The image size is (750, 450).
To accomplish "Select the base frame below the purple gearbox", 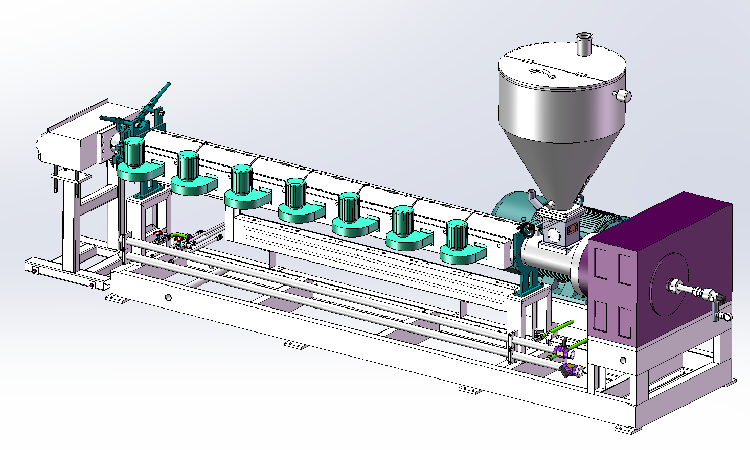I will 670,385.
